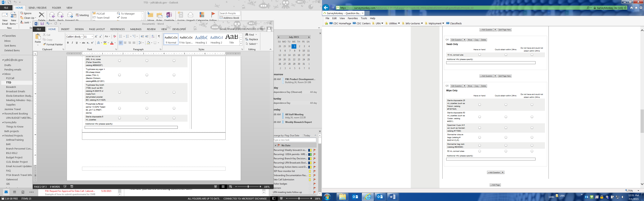
Task: Apply bold formatting in Word
Action: pyautogui.click(x=68, y=43)
